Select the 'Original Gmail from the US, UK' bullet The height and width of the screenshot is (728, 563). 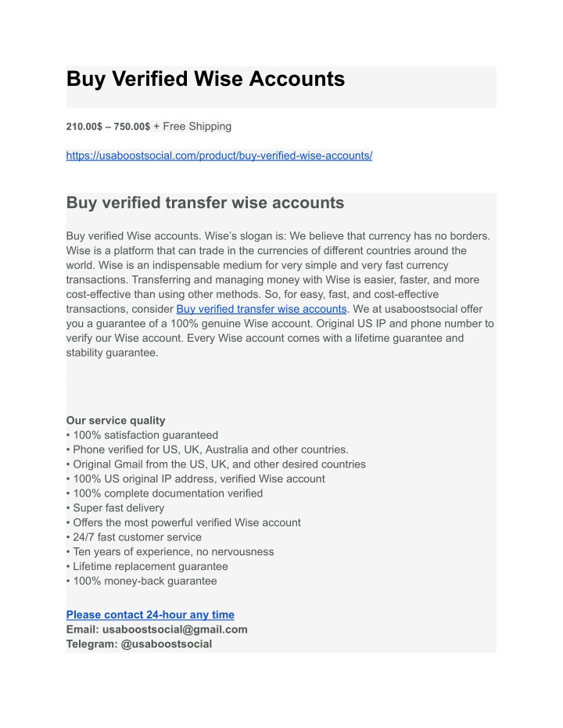pyautogui.click(x=216, y=464)
